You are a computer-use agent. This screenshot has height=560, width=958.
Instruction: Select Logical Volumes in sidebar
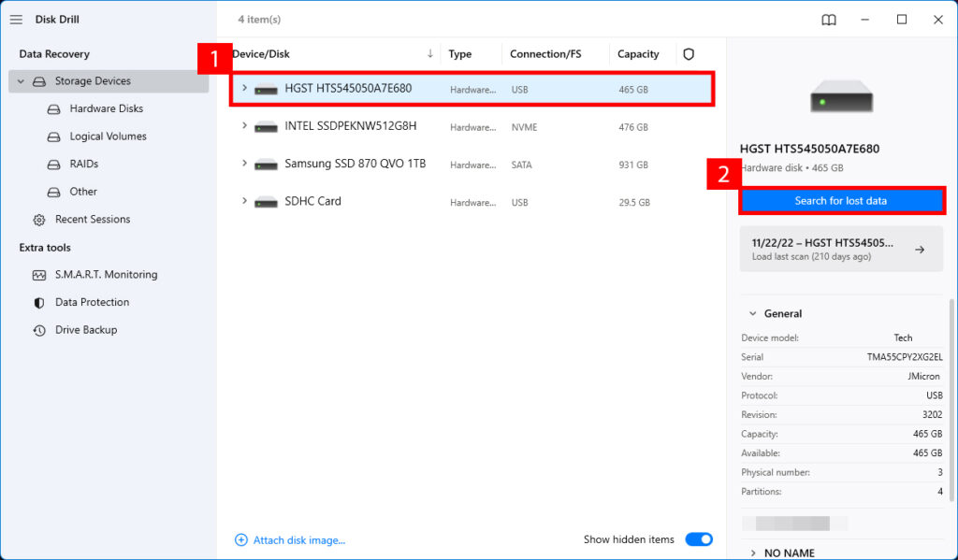pyautogui.click(x=108, y=136)
